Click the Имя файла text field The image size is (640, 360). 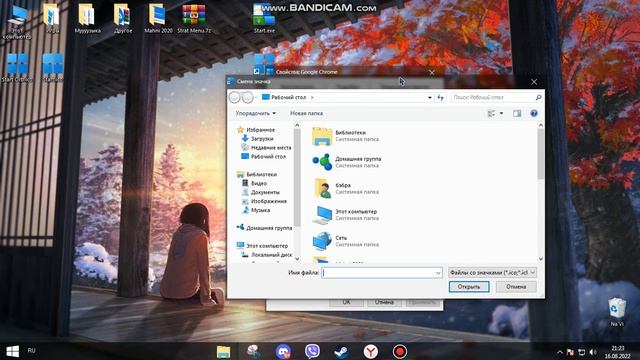(x=382, y=273)
